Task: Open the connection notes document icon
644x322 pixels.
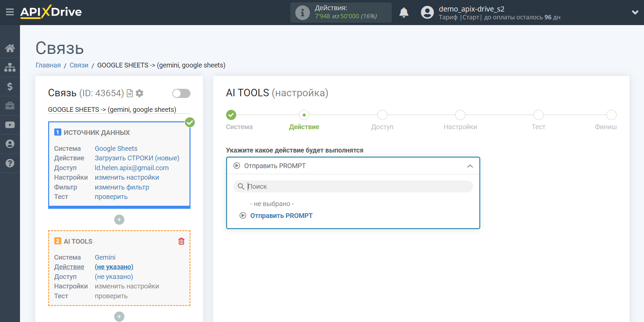Action: (x=129, y=93)
